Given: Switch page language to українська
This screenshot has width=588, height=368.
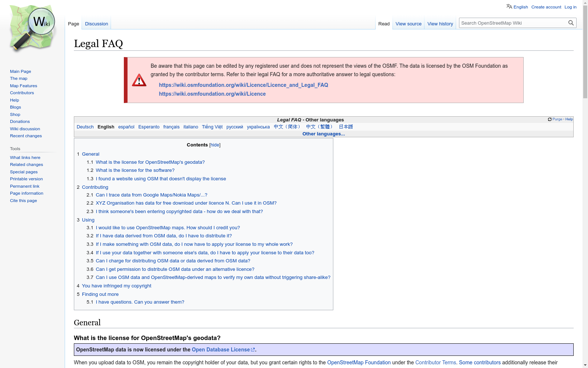Looking at the screenshot, I should click(258, 127).
